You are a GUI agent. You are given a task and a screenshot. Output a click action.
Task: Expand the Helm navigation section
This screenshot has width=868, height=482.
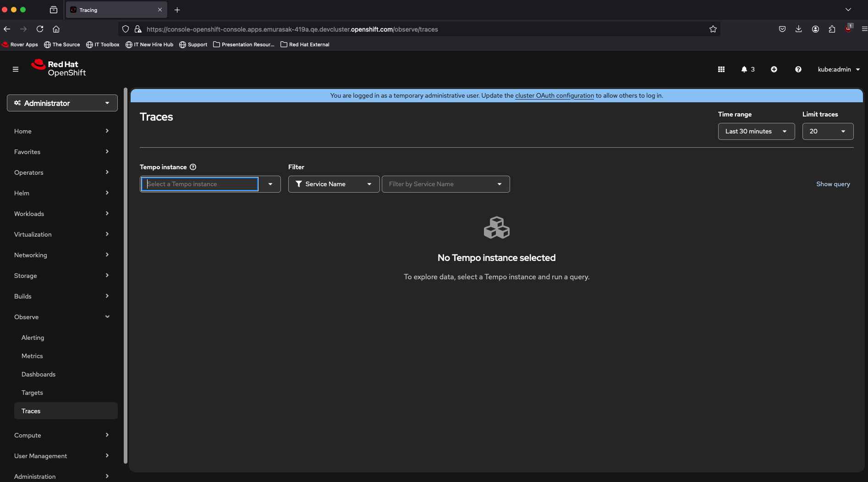coord(62,193)
